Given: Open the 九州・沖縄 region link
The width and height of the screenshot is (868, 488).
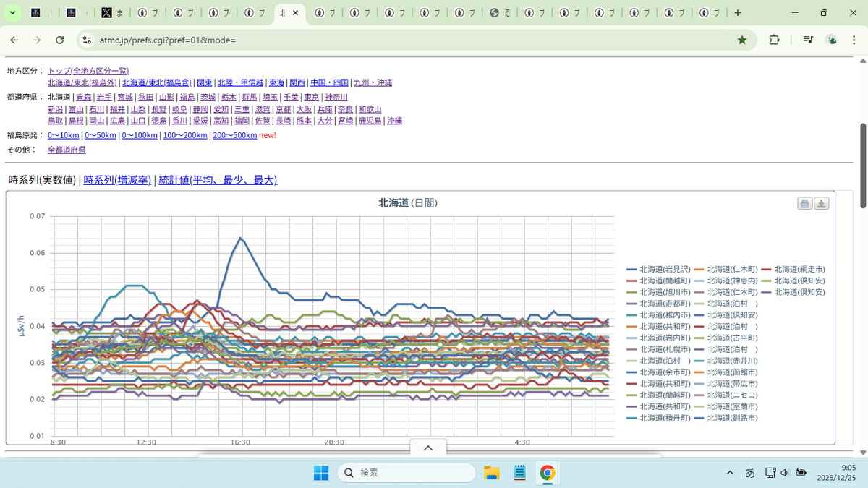Looking at the screenshot, I should pos(373,82).
